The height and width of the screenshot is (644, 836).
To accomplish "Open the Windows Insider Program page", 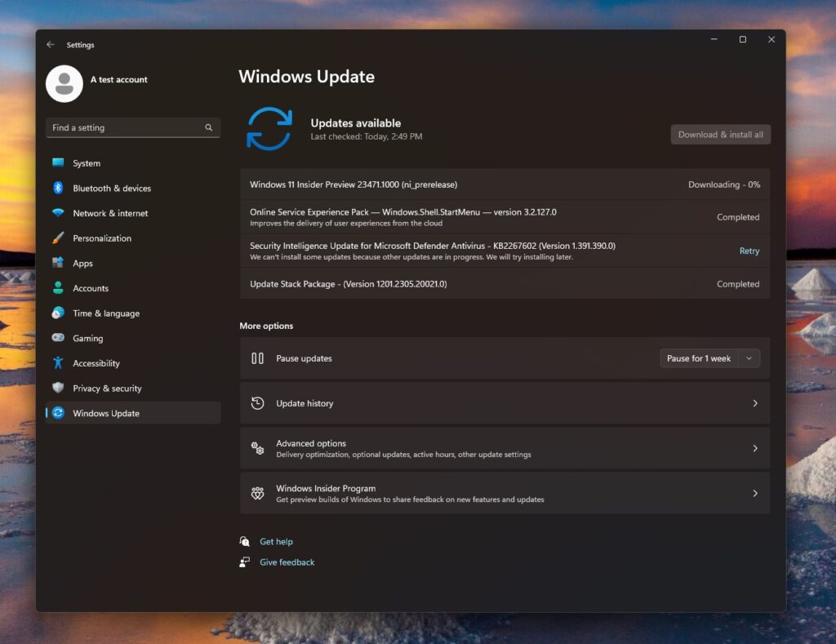I will coord(503,492).
